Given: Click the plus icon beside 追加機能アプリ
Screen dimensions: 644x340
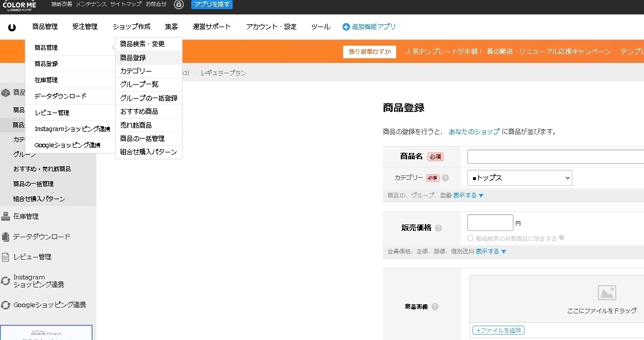Looking at the screenshot, I should (x=346, y=27).
